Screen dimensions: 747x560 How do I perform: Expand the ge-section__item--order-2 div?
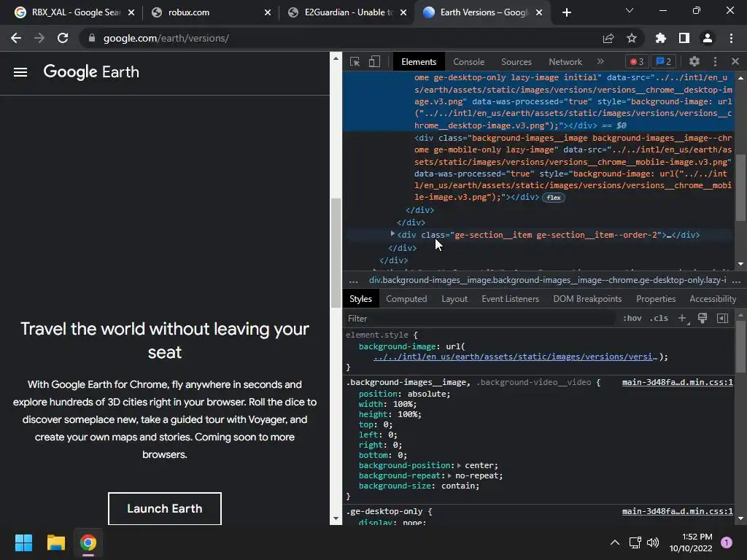coord(392,234)
